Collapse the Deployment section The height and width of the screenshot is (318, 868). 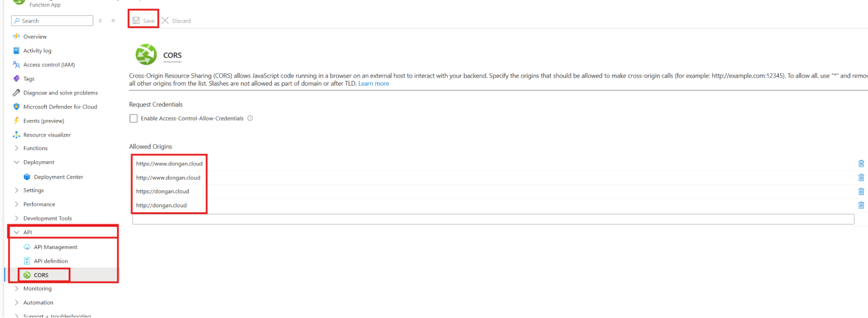click(17, 162)
